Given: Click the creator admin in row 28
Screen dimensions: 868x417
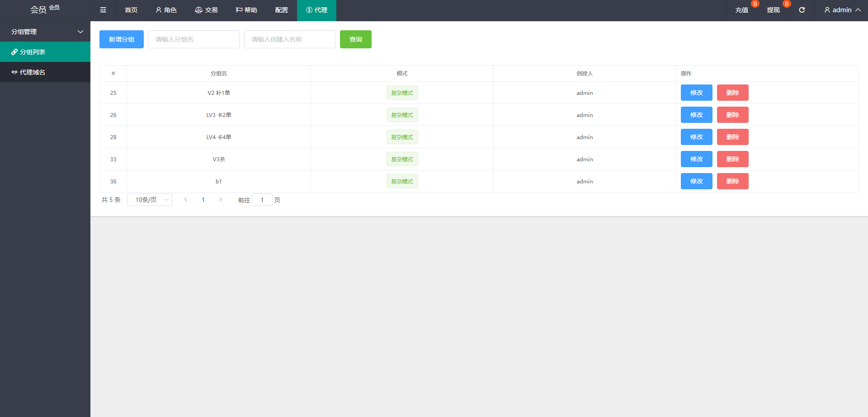Looking at the screenshot, I should [585, 137].
